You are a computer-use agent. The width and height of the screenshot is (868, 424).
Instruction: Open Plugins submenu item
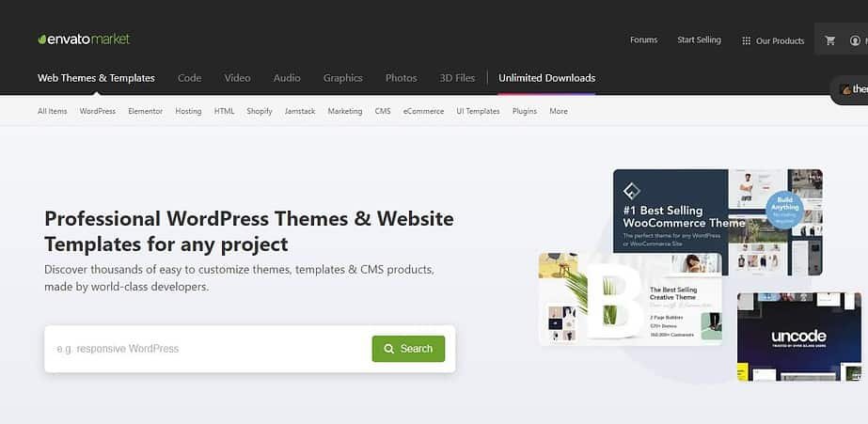[x=525, y=111]
